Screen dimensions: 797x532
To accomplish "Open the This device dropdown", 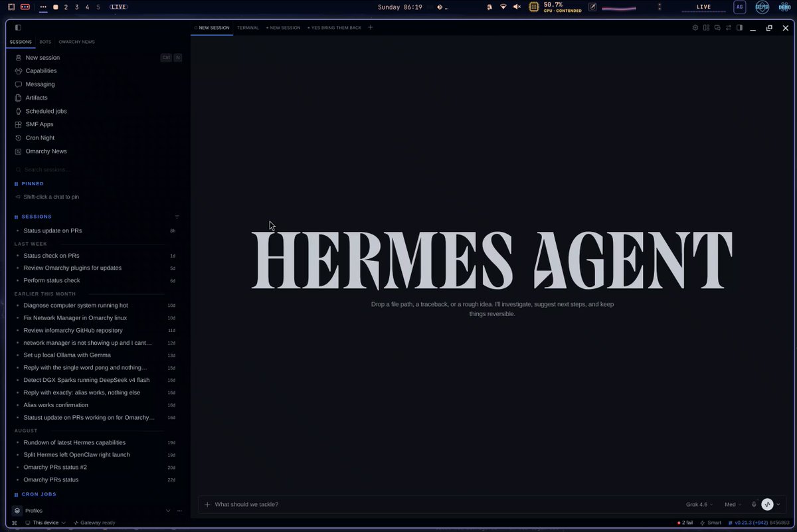I will pos(46,523).
